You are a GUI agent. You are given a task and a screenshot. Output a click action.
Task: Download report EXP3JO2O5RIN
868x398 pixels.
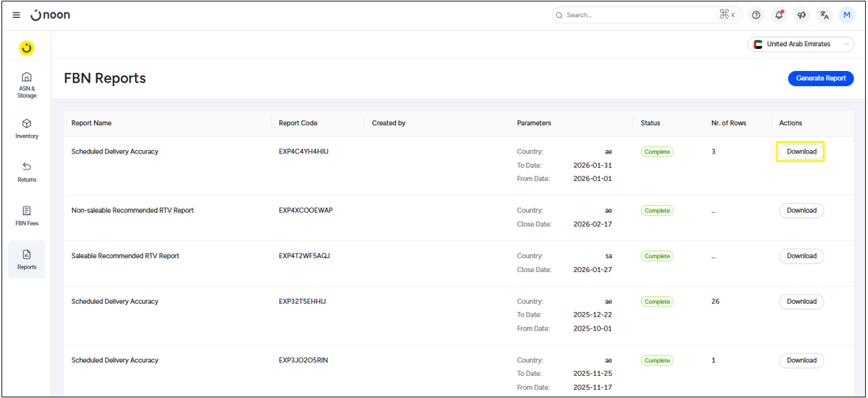tap(801, 361)
